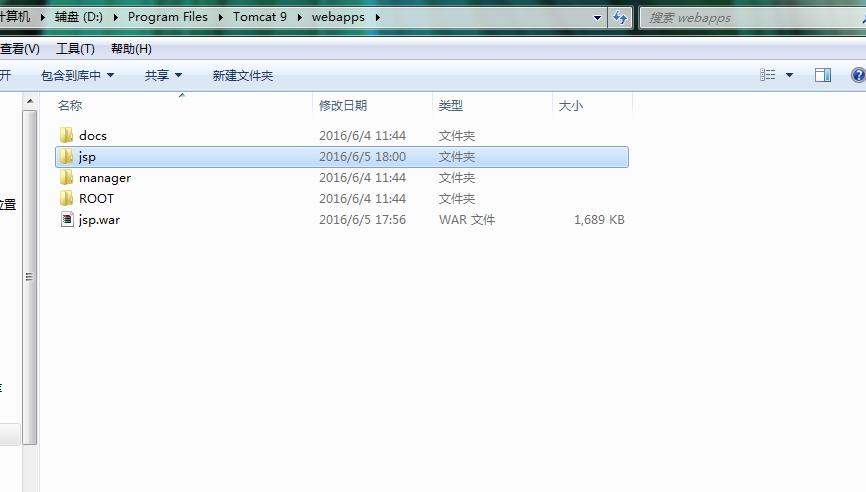
Task: Expand the arrow after webapps in the path
Action: pos(378,17)
